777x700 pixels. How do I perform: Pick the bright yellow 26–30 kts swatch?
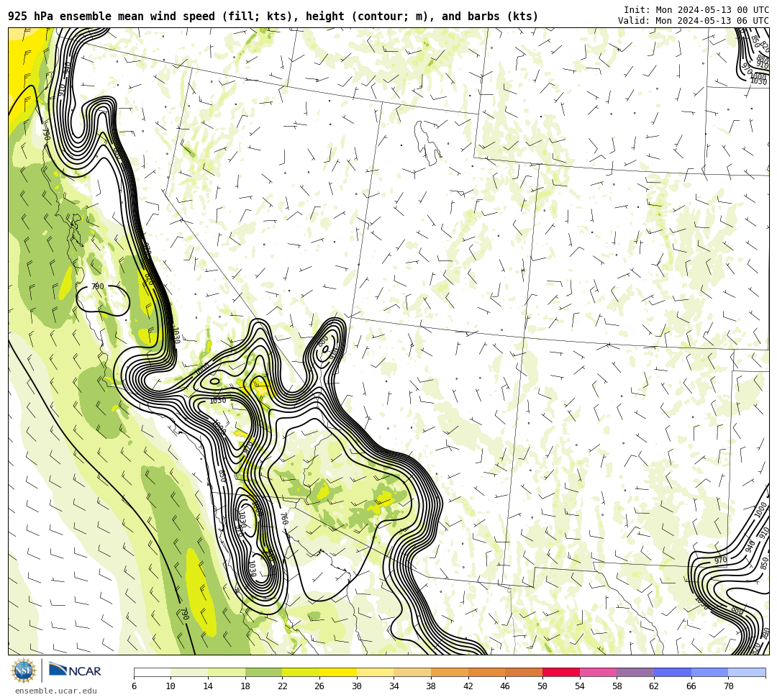point(338,672)
